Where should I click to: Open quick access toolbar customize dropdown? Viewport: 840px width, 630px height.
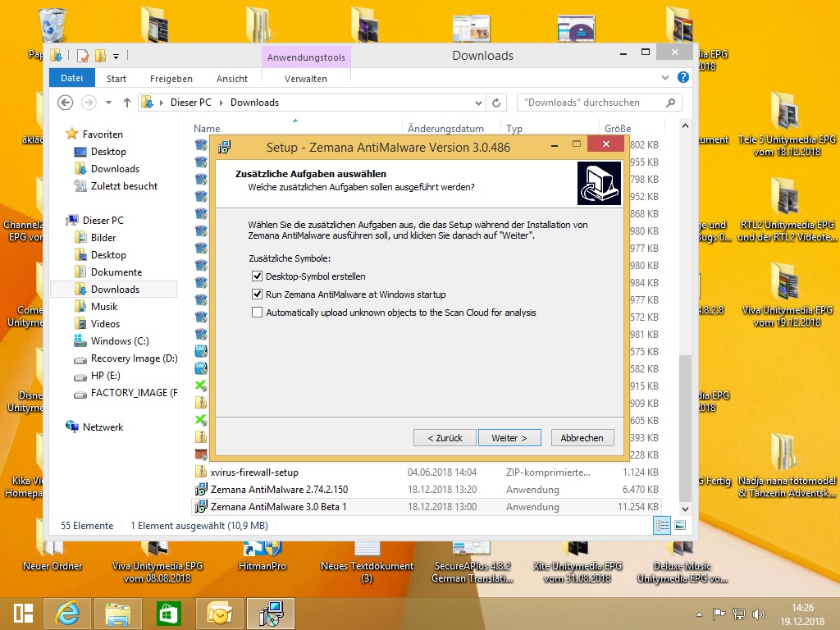[x=116, y=55]
